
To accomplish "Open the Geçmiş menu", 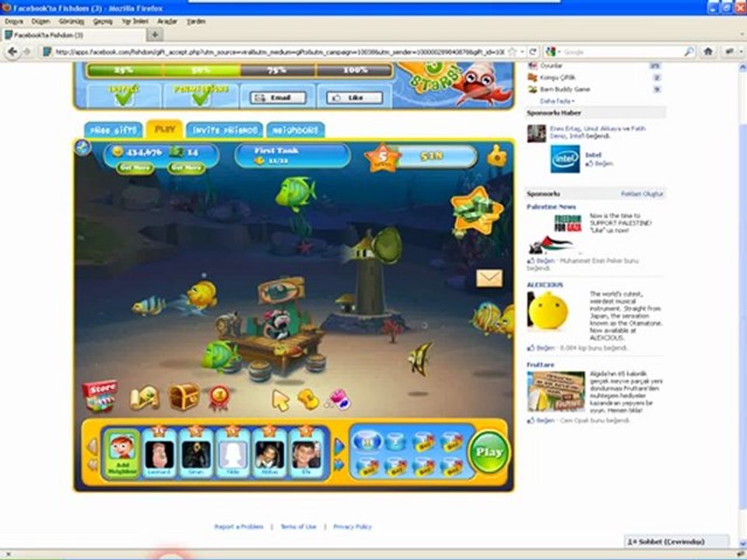I will [103, 22].
